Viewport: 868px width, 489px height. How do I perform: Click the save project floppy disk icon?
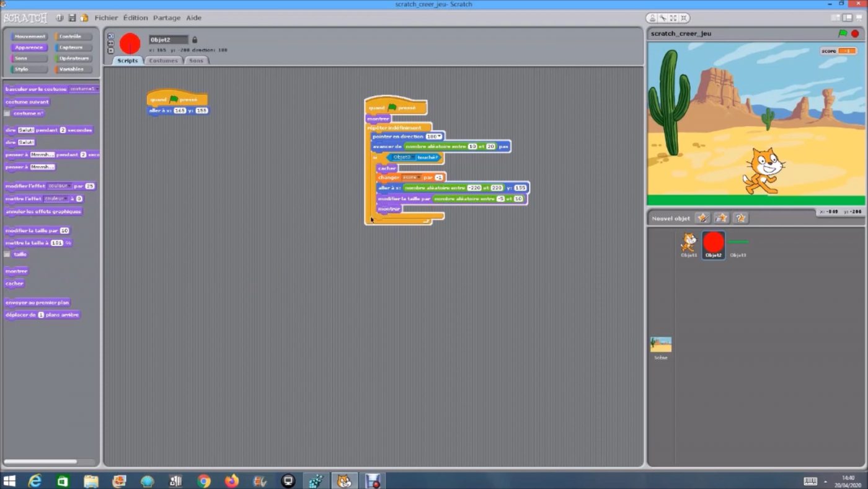pyautogui.click(x=72, y=18)
